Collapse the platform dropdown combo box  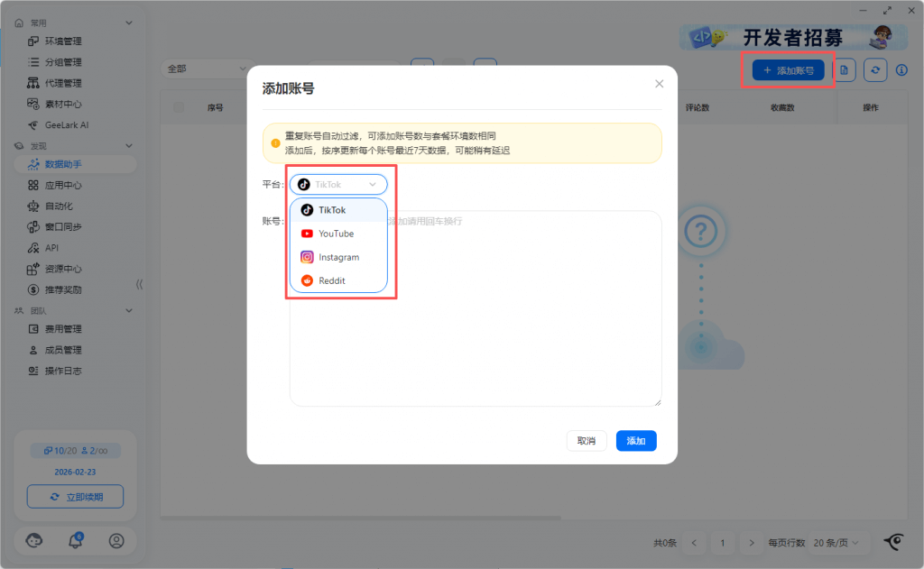pos(338,184)
